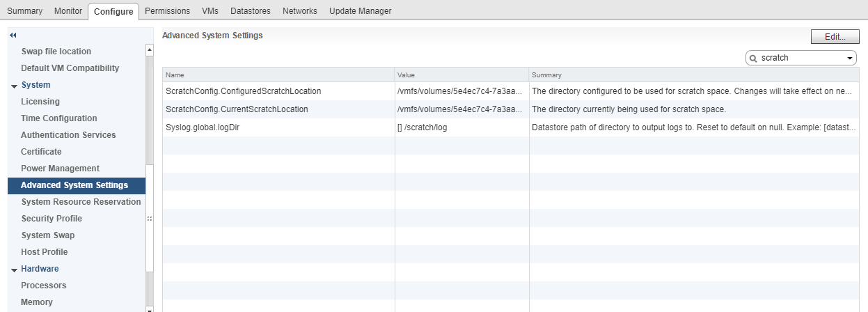Open the VMs tab
This screenshot has width=868, height=312.
[210, 11]
